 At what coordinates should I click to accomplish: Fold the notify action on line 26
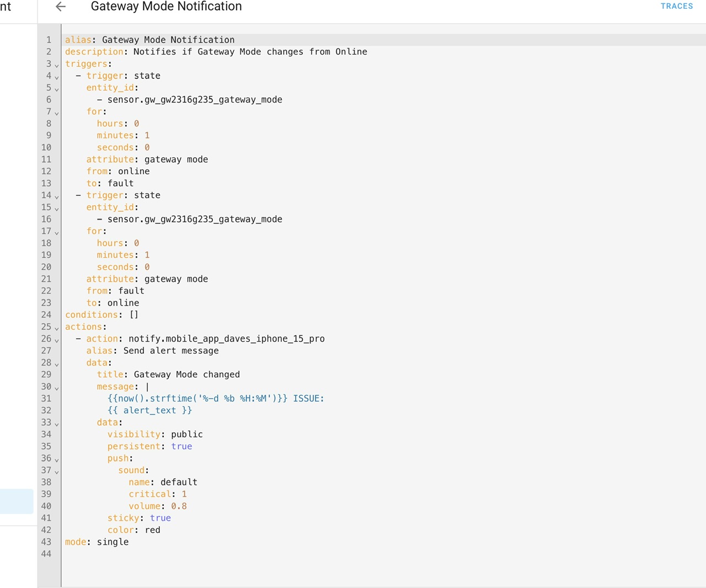(x=56, y=340)
